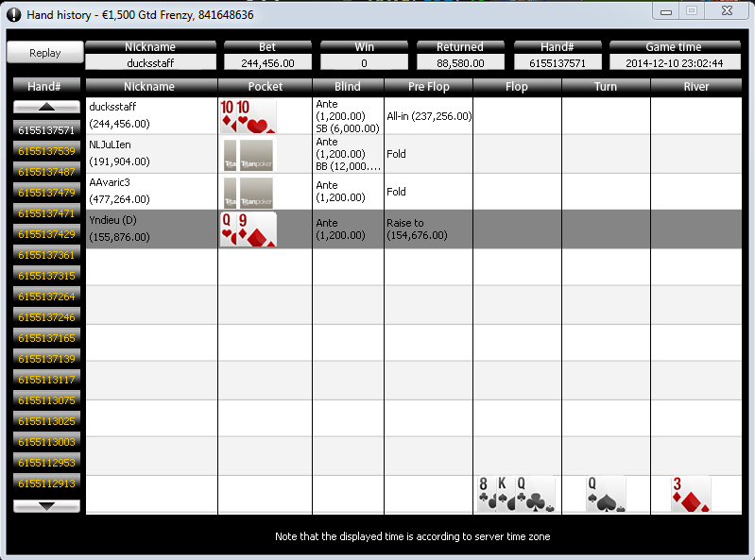Minimize the Hand history window
This screenshot has height=560, width=755.
[x=666, y=11]
